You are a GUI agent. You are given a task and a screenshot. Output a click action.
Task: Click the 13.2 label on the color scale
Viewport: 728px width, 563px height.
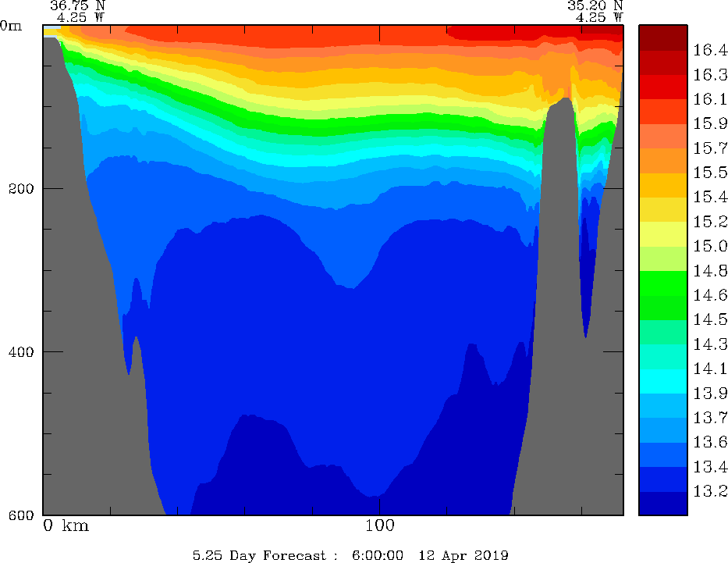pyautogui.click(x=710, y=491)
